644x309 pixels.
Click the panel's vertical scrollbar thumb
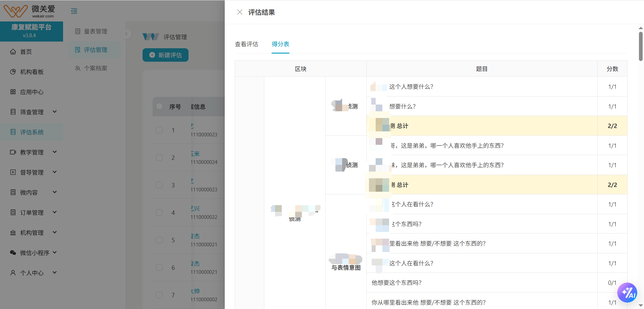click(641, 46)
